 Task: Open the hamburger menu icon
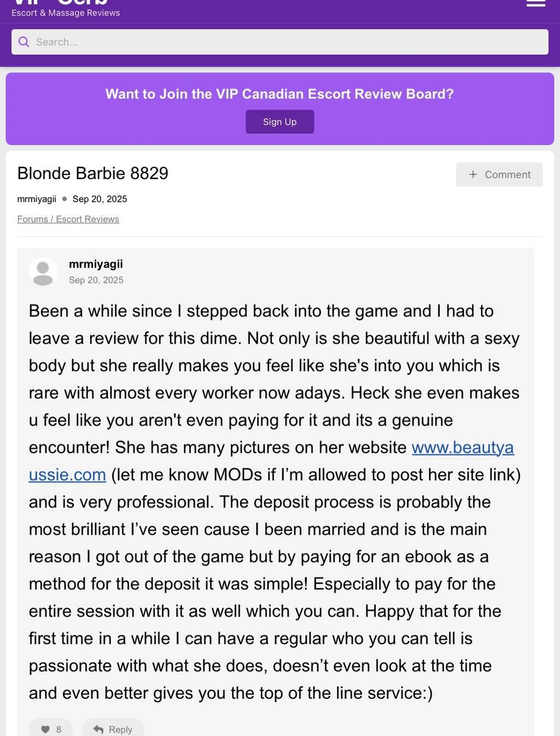click(x=535, y=3)
